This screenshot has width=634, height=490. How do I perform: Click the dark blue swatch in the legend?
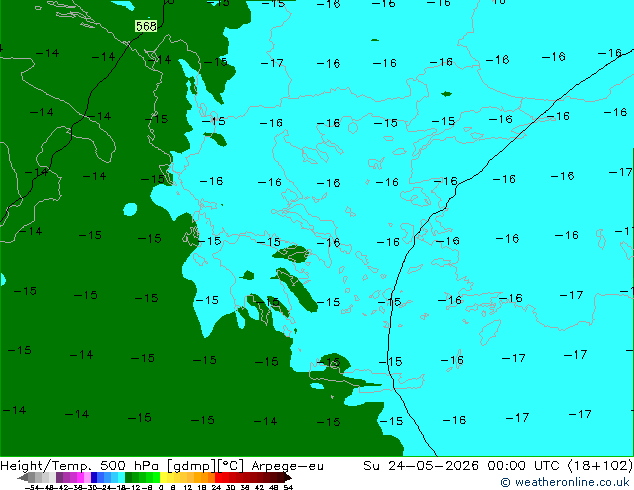coord(94,477)
